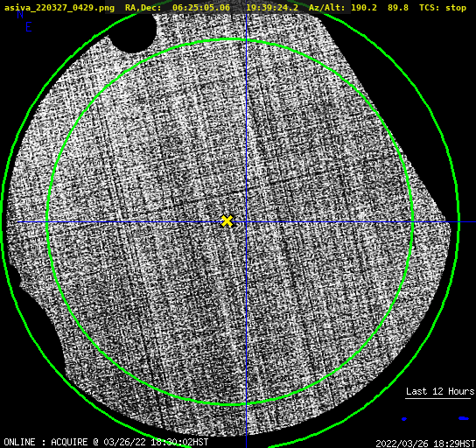The height and width of the screenshot is (448, 476).
Task: Click the ONLINE : ACQUIRE status line
Action: [106, 442]
